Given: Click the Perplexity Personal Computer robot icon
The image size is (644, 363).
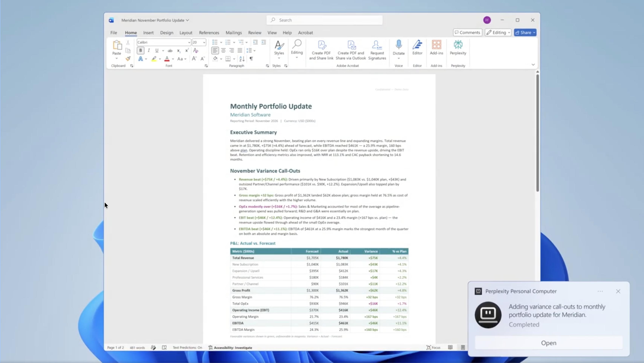Looking at the screenshot, I should 488,315.
